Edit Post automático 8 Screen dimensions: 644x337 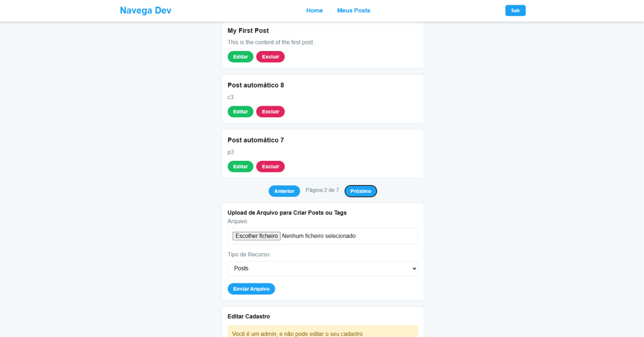click(240, 111)
